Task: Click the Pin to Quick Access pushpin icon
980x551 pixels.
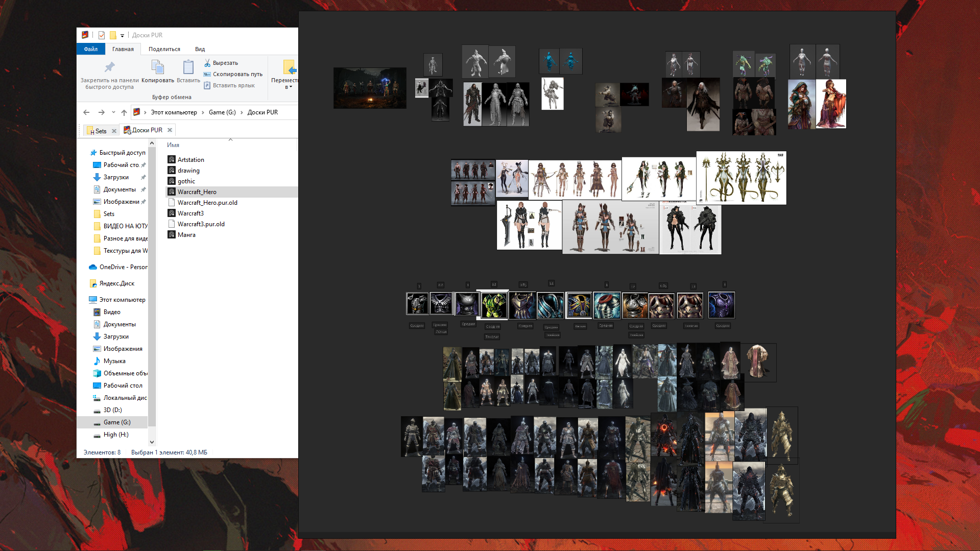Action: click(x=109, y=67)
